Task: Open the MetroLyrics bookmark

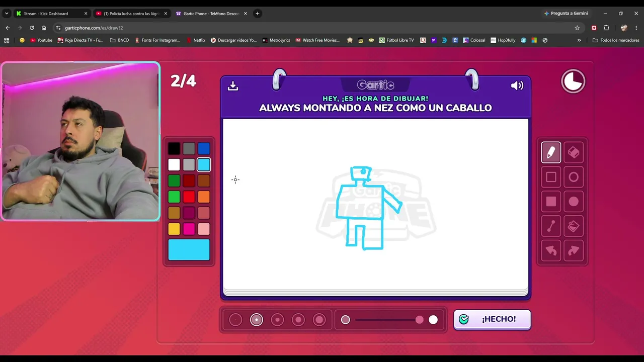Action: coord(276,40)
